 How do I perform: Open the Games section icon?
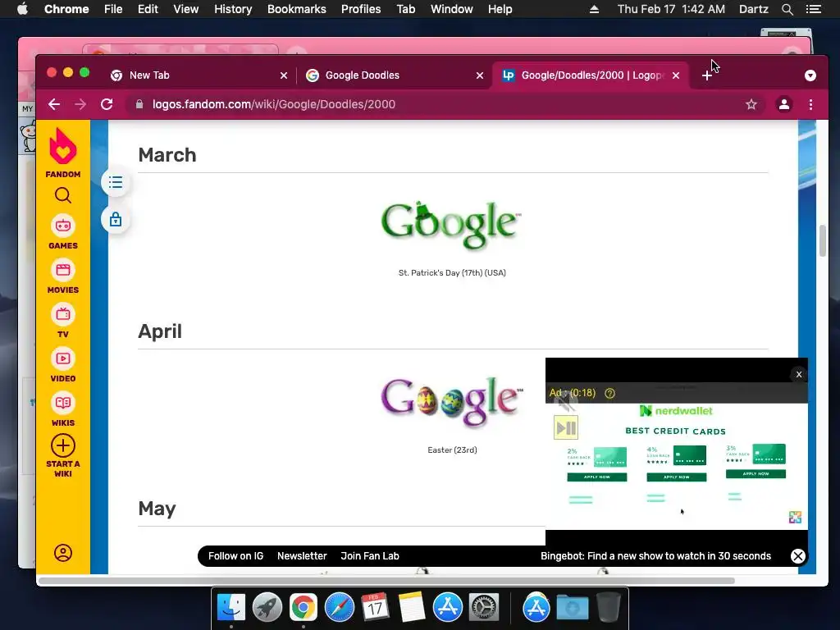62,226
